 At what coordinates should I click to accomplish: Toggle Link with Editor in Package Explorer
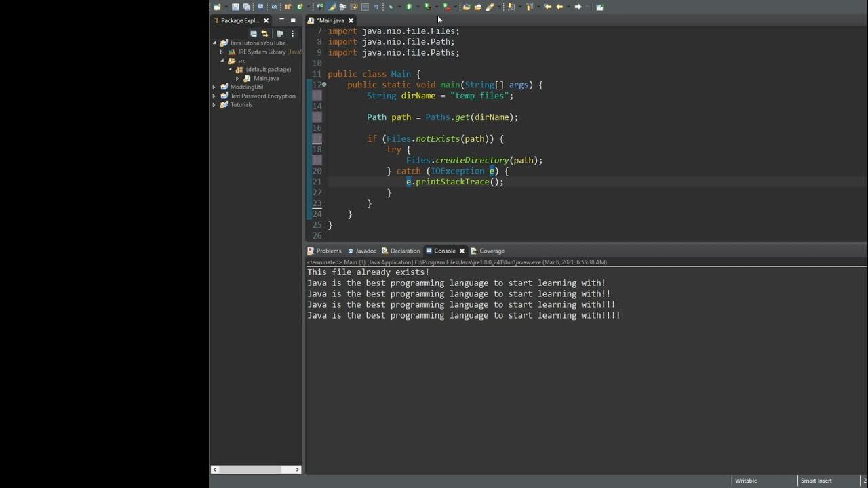(x=264, y=33)
